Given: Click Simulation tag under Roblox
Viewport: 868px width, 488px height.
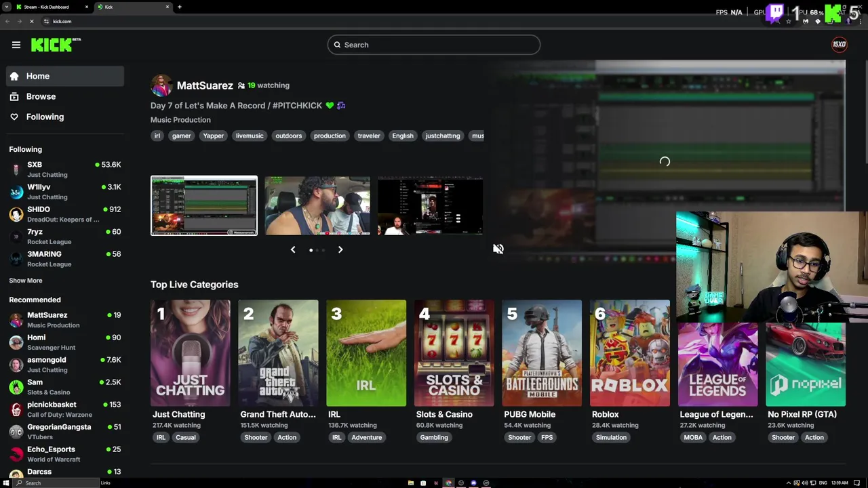Looking at the screenshot, I should 611,437.
